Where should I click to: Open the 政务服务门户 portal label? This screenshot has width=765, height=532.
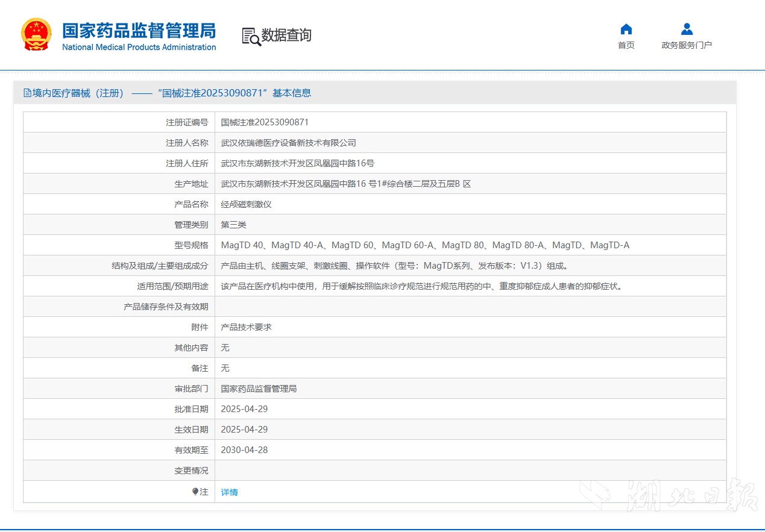point(687,45)
